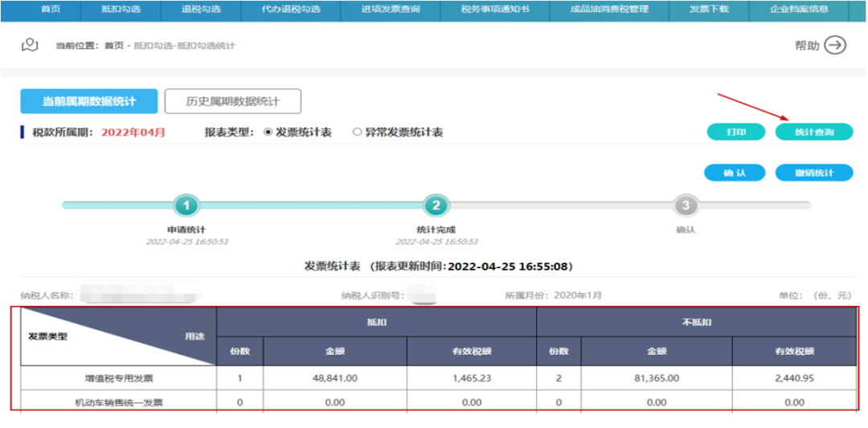Click the 帮助 arrow circle icon
The image size is (868, 428).
tap(836, 45)
